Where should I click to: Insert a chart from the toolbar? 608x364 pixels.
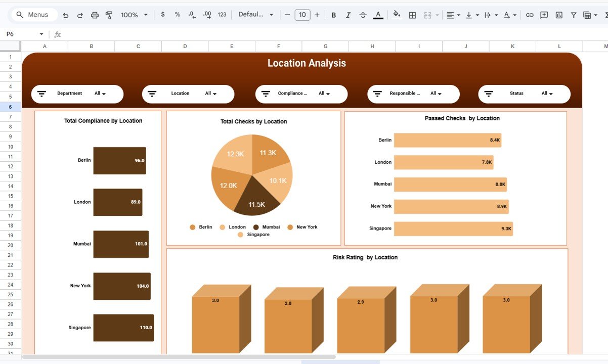558,15
